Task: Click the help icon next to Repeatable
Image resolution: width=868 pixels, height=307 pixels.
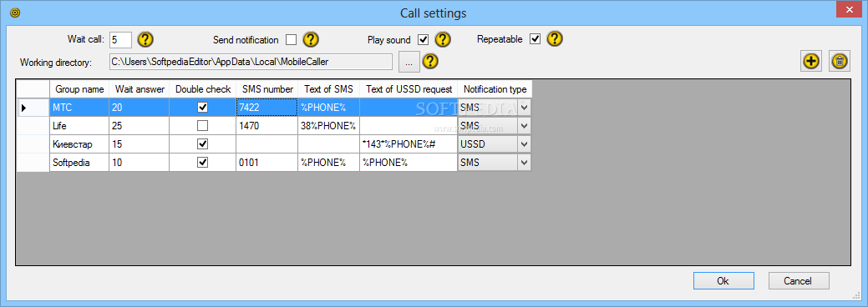Action: [555, 38]
